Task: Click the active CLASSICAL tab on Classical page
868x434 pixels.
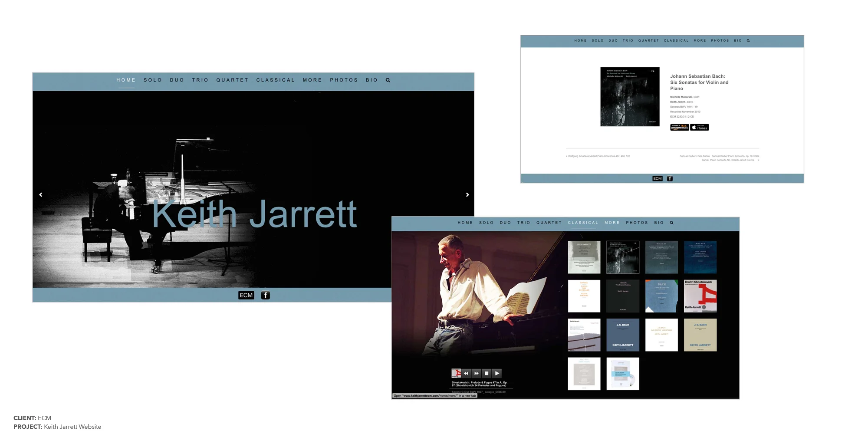Action: (x=583, y=223)
